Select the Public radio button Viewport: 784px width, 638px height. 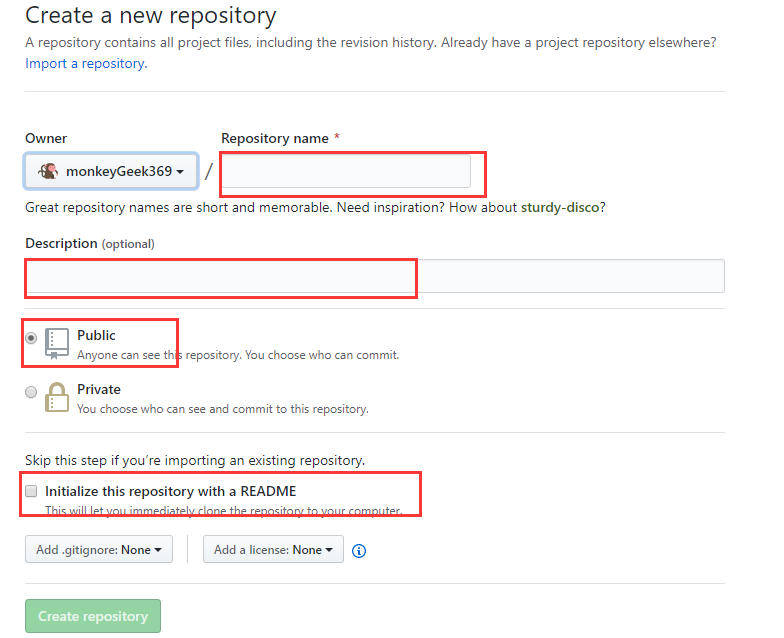point(31,338)
